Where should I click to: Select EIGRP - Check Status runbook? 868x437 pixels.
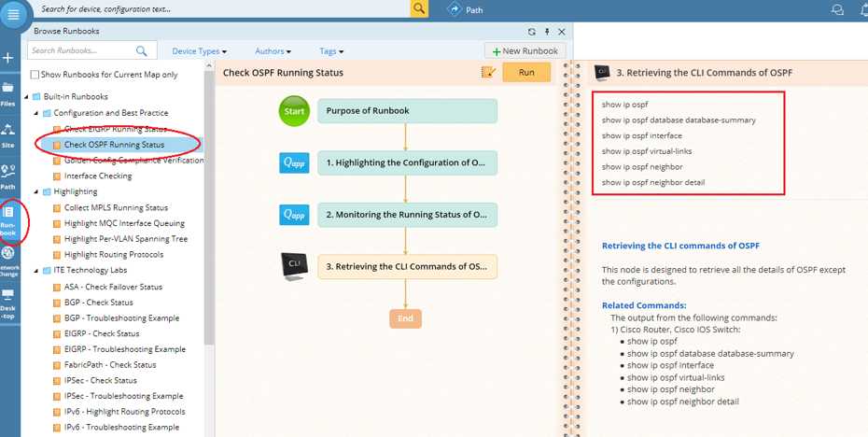click(102, 333)
